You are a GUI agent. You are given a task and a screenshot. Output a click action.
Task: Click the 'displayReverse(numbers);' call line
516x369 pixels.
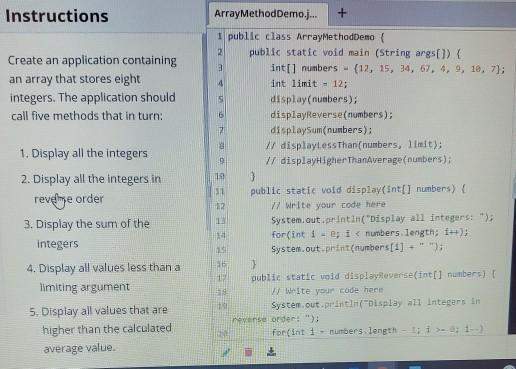coord(332,115)
